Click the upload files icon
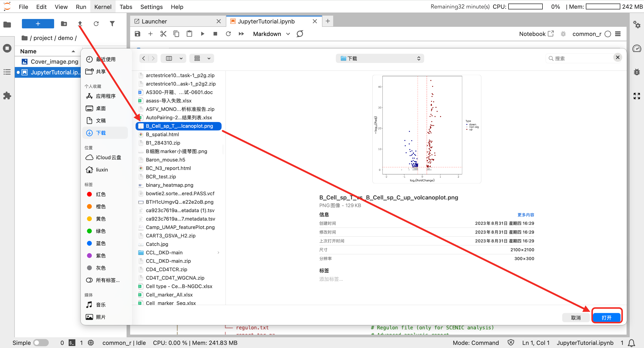644x348 pixels. (80, 24)
